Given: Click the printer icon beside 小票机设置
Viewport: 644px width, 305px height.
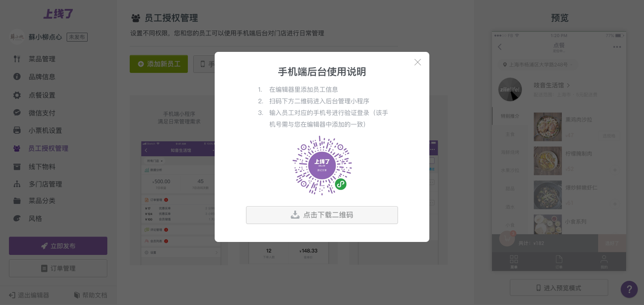Looking at the screenshot, I should coord(17,131).
